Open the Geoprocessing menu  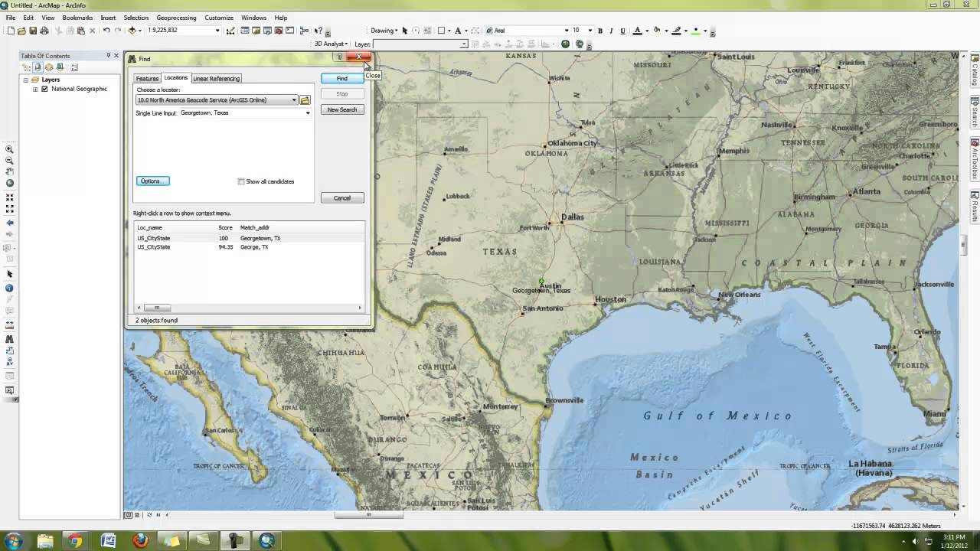(x=176, y=18)
